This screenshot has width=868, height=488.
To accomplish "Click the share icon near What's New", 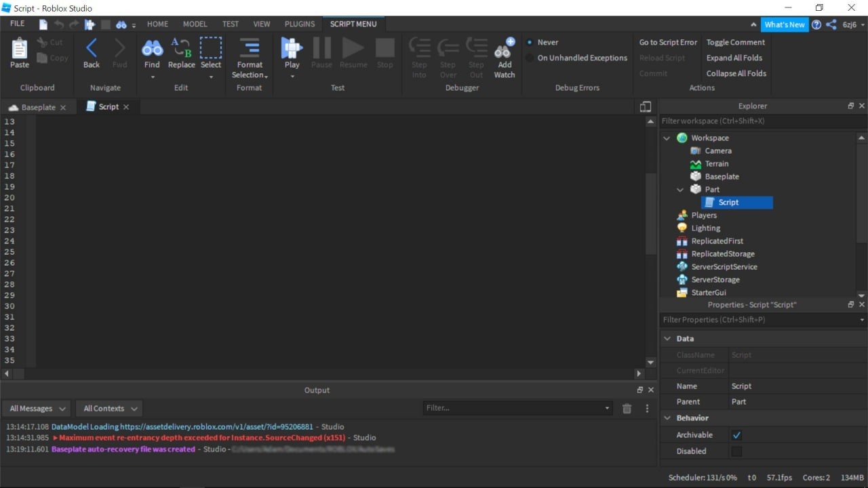I will [831, 24].
